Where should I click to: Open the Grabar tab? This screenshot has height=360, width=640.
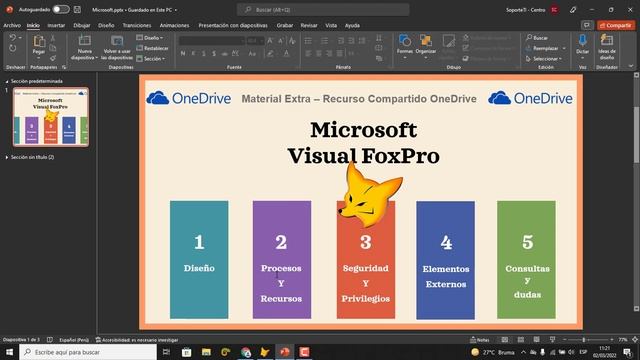pyautogui.click(x=284, y=25)
